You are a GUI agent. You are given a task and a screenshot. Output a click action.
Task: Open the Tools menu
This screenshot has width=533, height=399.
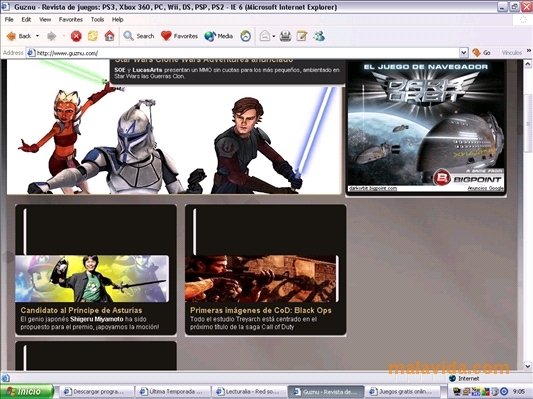point(97,19)
